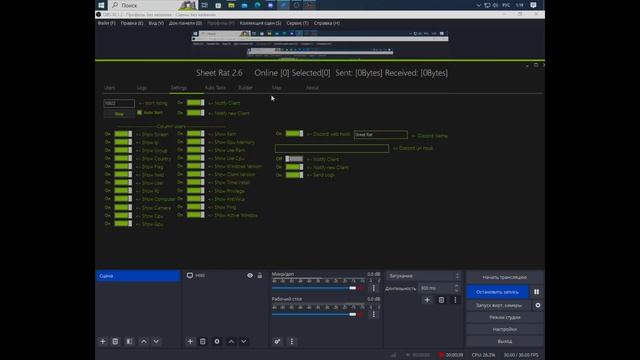Move the source up in Sources panel
The height and width of the screenshot is (360, 640).
pyautogui.click(x=231, y=341)
